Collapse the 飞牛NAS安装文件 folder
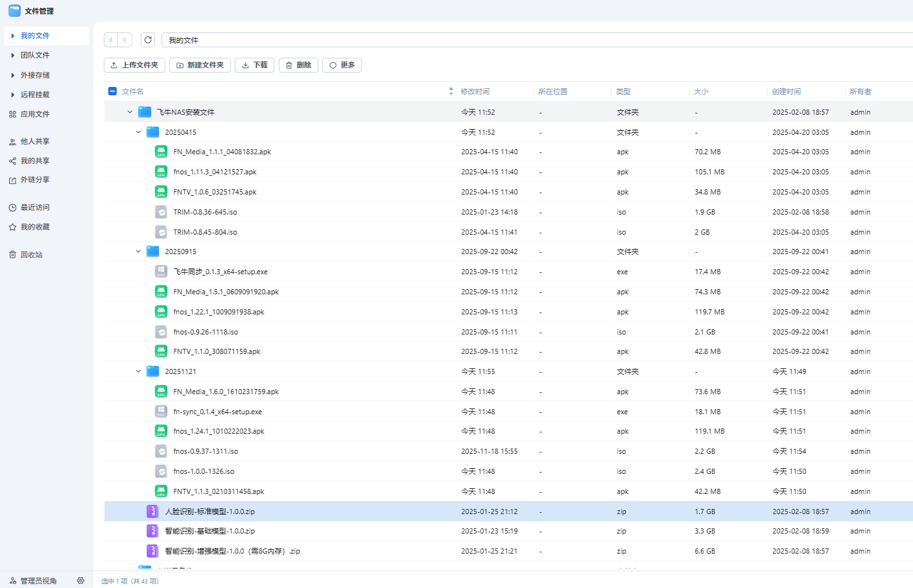 [x=130, y=112]
